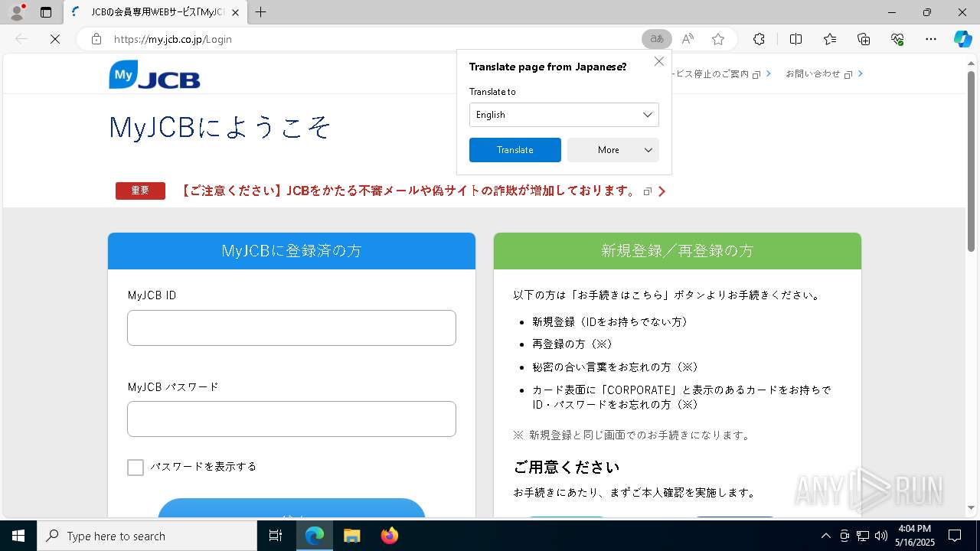The height and width of the screenshot is (551, 980).
Task: Open the volume speaker tray icon
Action: coord(881,536)
